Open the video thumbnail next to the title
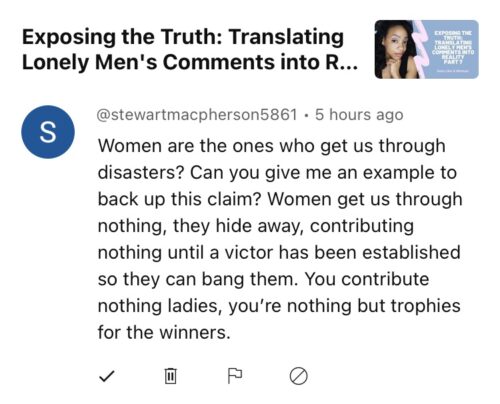500x404 pixels. (x=427, y=49)
